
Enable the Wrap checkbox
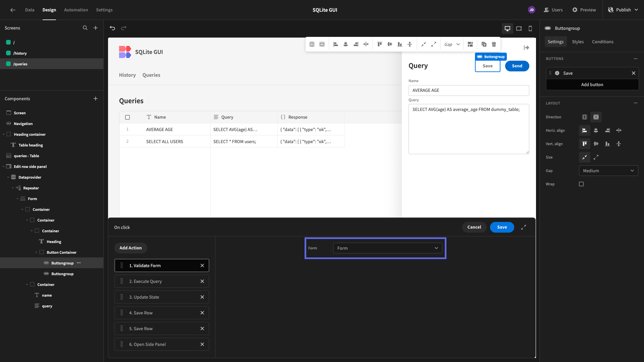(x=581, y=184)
